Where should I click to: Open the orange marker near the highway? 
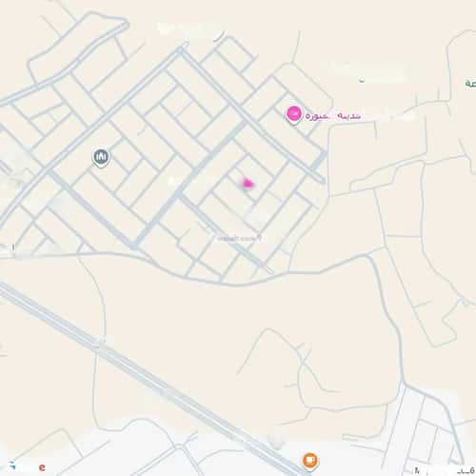coord(310,461)
